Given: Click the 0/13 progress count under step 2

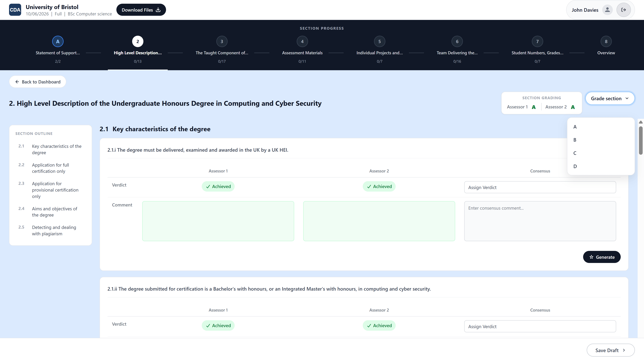Looking at the screenshot, I should click(138, 62).
